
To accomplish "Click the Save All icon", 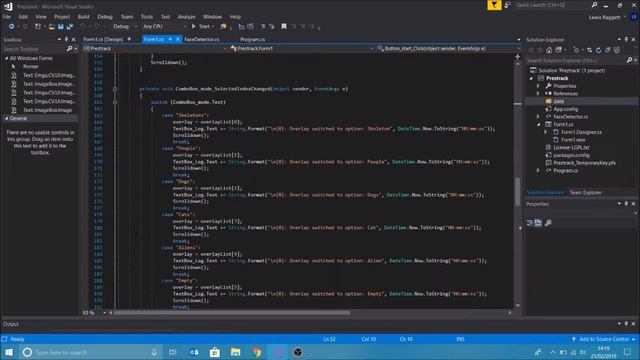I will coord(70,27).
